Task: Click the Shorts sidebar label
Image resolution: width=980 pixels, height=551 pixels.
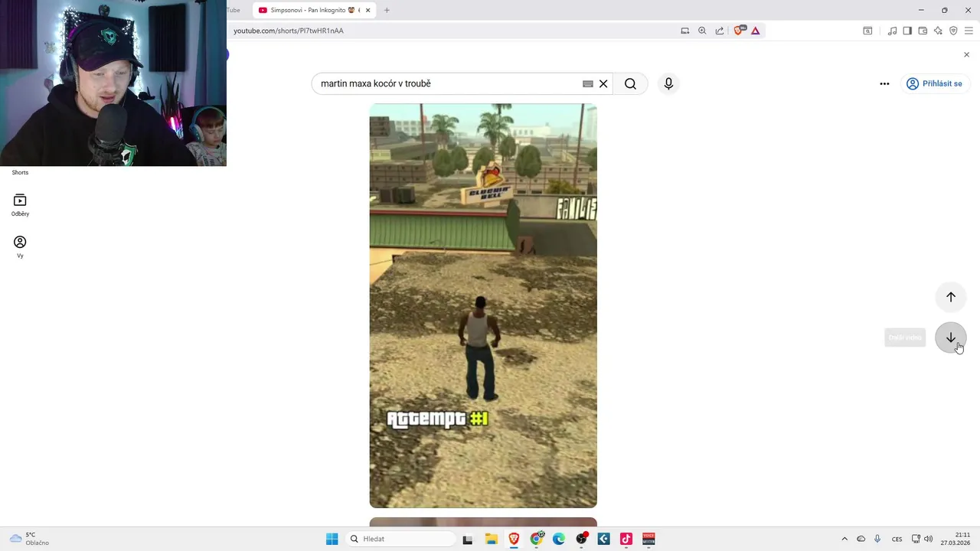Action: [x=20, y=172]
